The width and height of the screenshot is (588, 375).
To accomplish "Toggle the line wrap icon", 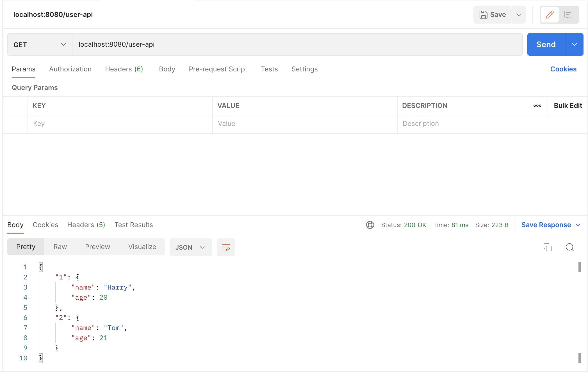I will [225, 247].
